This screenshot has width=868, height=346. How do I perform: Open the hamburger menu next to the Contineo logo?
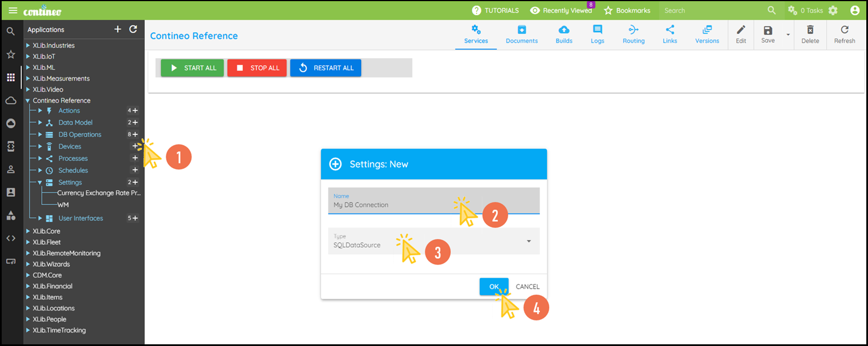[12, 10]
